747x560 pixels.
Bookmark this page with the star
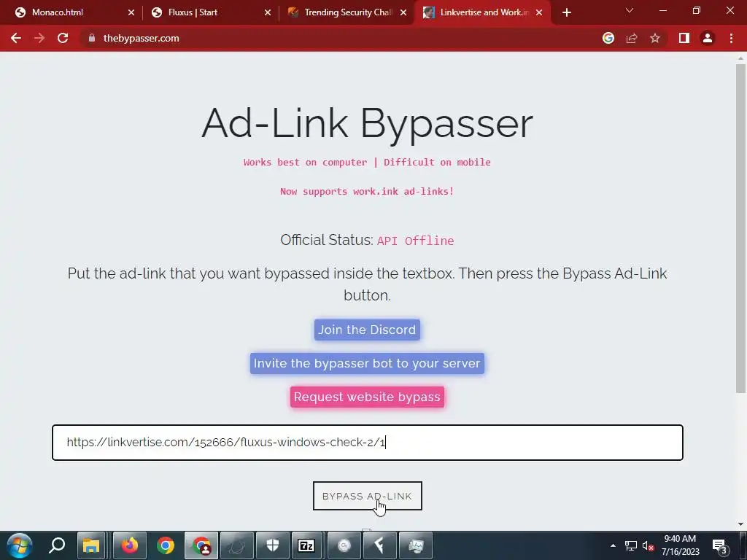tap(655, 38)
